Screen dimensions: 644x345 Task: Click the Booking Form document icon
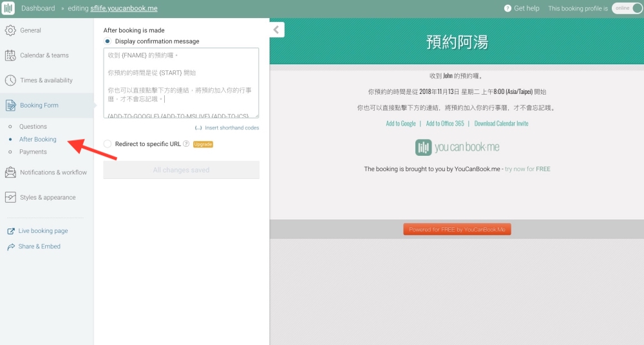[x=10, y=106]
